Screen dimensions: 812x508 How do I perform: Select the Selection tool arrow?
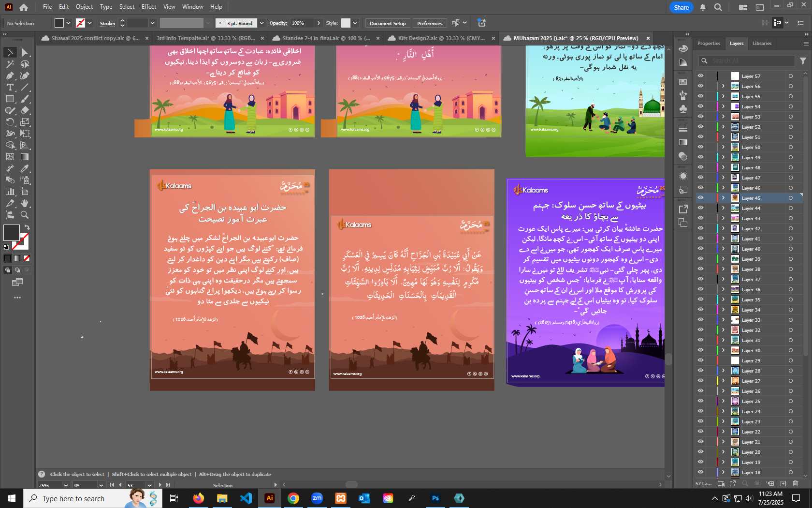pyautogui.click(x=10, y=52)
